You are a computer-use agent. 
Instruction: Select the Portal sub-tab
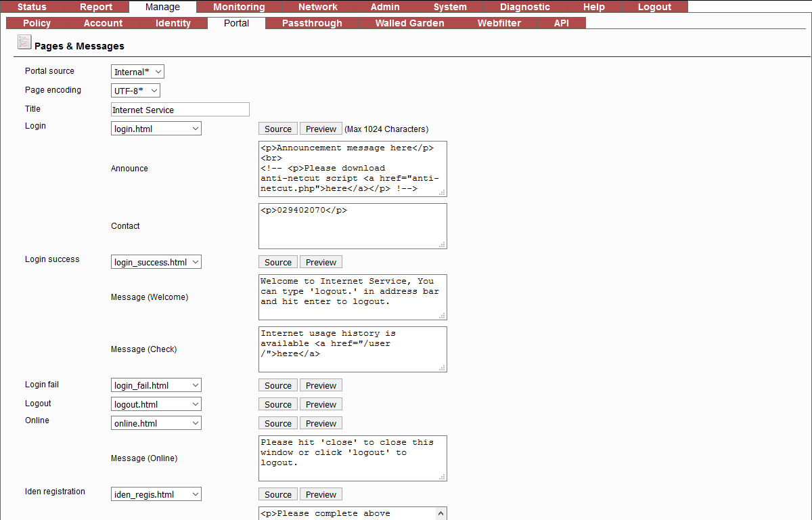pos(236,23)
